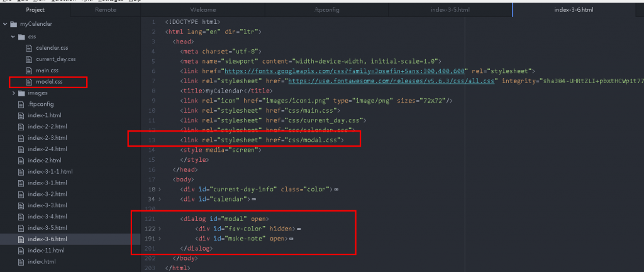Unfold the current-day-info div on line 18
Screen dimensions: 644x272
(x=160, y=190)
